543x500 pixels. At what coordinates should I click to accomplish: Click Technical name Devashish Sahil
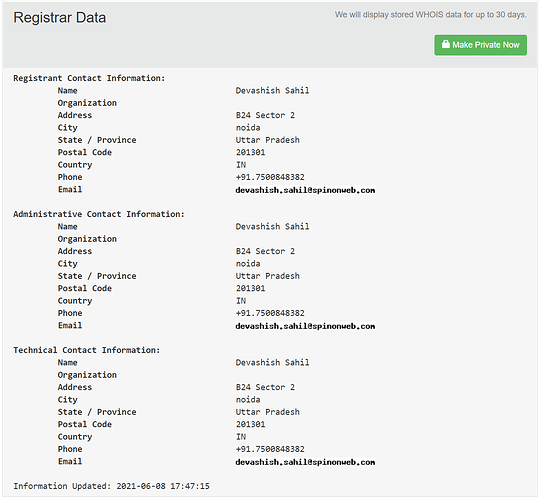[272, 363]
